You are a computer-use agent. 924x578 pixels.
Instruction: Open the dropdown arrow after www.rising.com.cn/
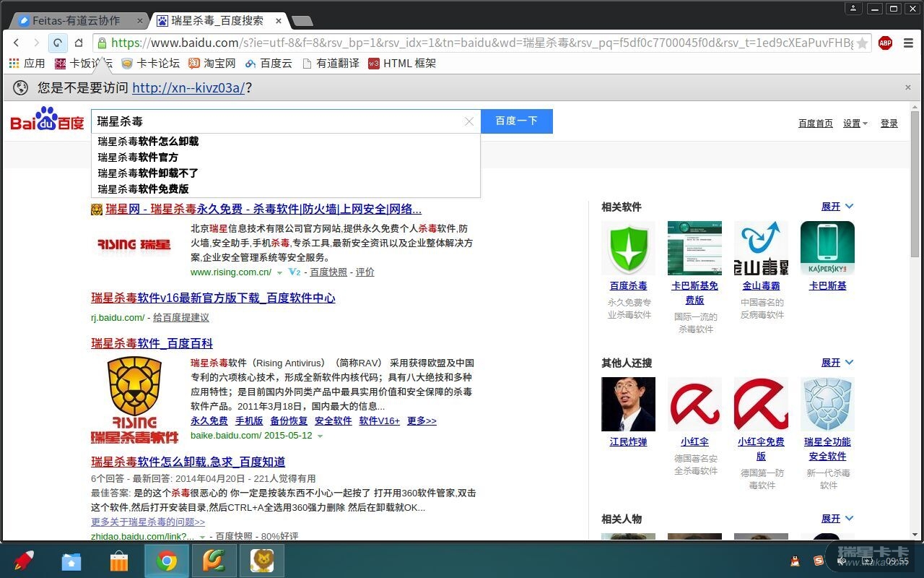click(x=279, y=273)
